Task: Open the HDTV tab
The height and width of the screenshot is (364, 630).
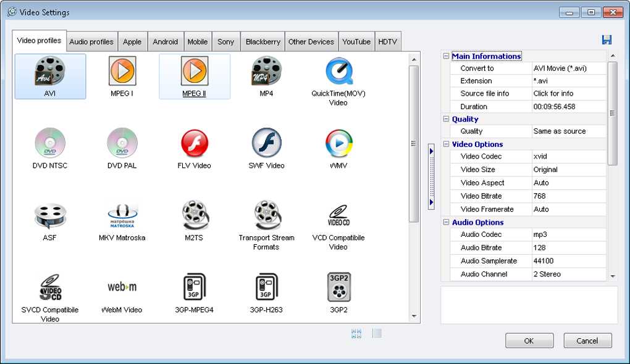Action: [388, 42]
